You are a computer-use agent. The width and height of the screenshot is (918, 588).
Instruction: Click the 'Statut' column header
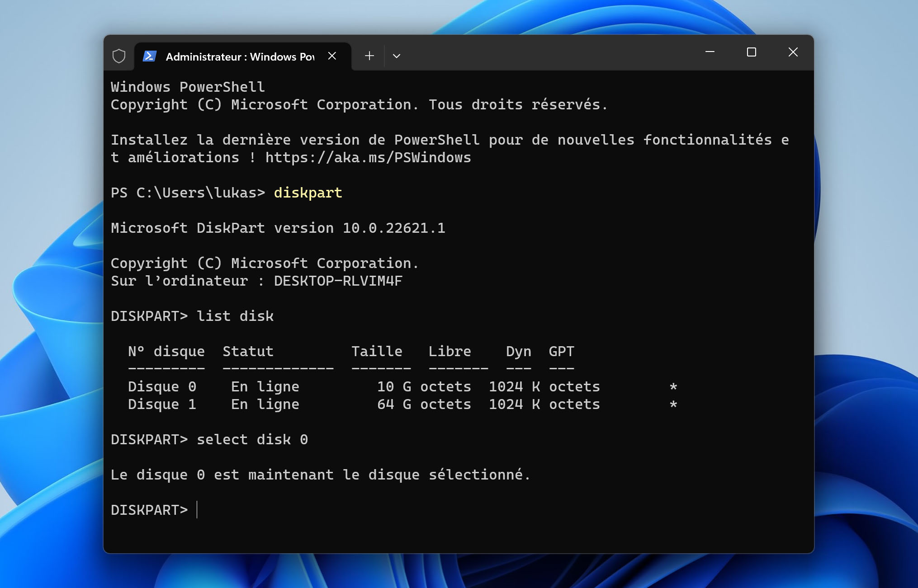(x=248, y=351)
